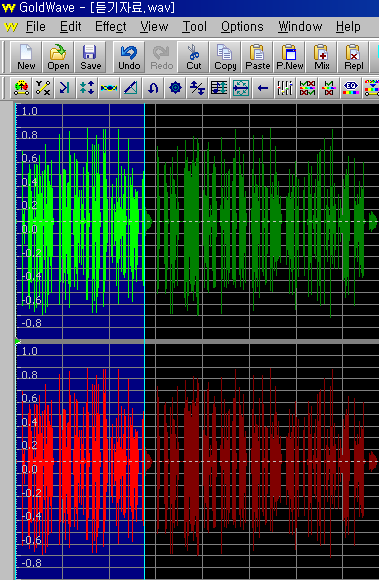Open the Window menu

click(300, 27)
